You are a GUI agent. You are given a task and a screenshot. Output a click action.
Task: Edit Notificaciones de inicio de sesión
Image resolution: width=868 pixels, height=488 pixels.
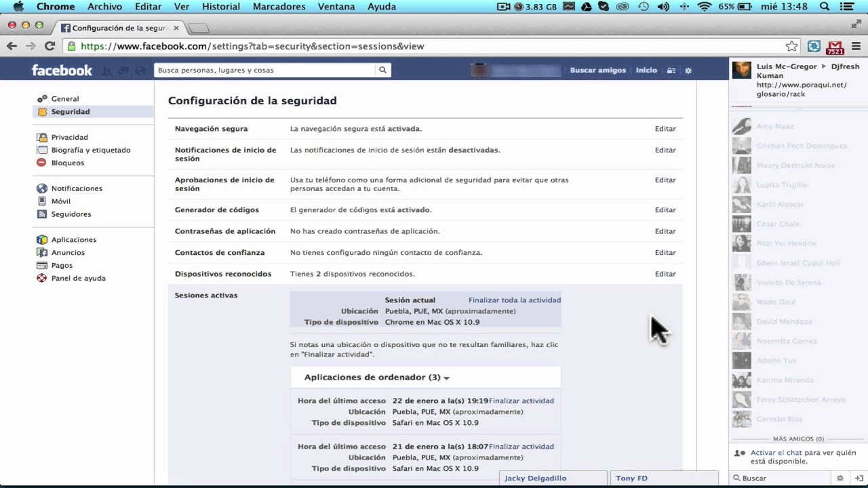[x=665, y=150]
